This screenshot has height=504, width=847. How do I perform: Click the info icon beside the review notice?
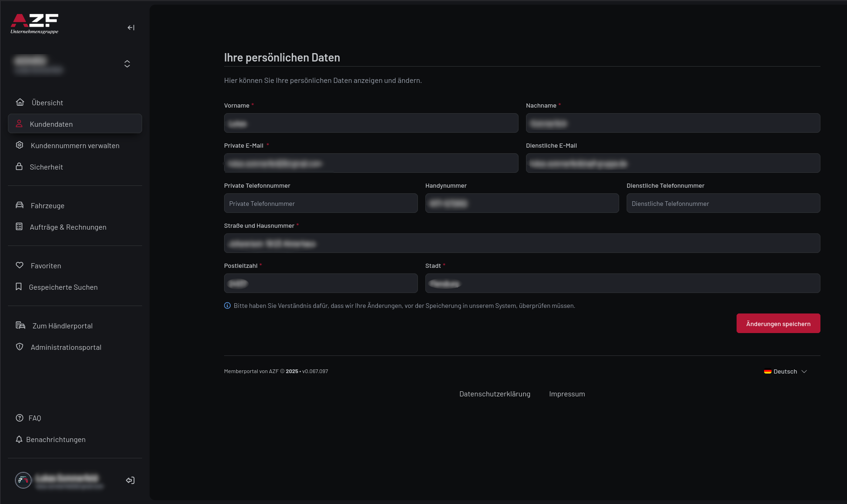[227, 306]
